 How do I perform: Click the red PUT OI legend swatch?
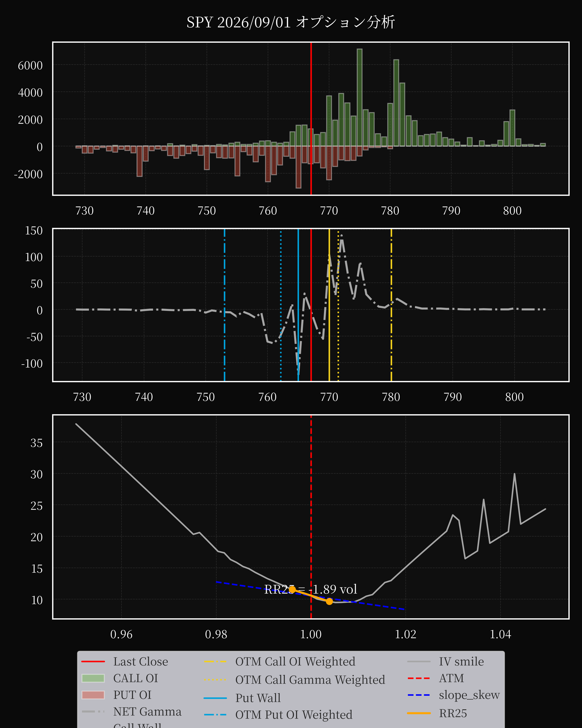pos(93,695)
